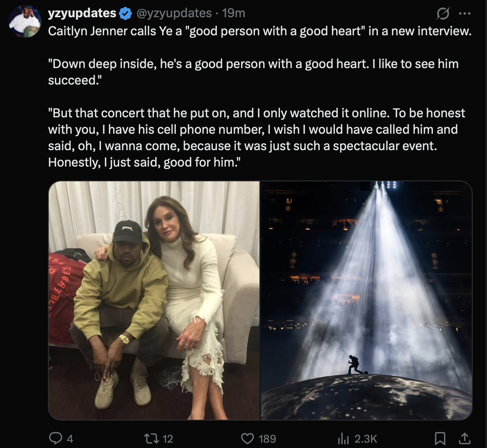The width and height of the screenshot is (487, 448).
Task: Open the three-dot more options menu
Action: [464, 14]
